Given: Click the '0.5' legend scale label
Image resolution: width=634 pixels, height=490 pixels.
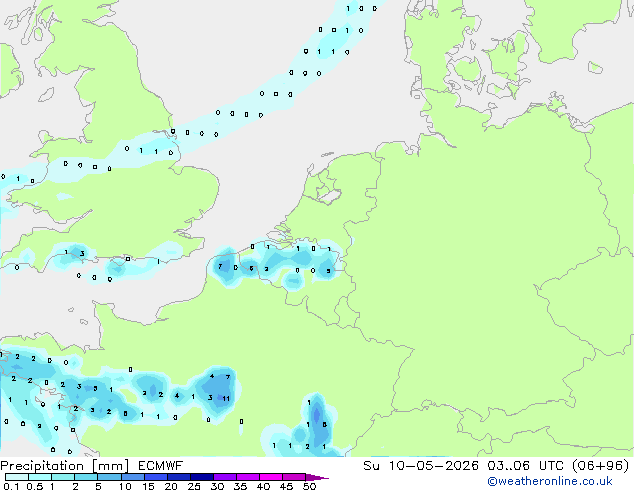Looking at the screenshot, I should 34,486.
